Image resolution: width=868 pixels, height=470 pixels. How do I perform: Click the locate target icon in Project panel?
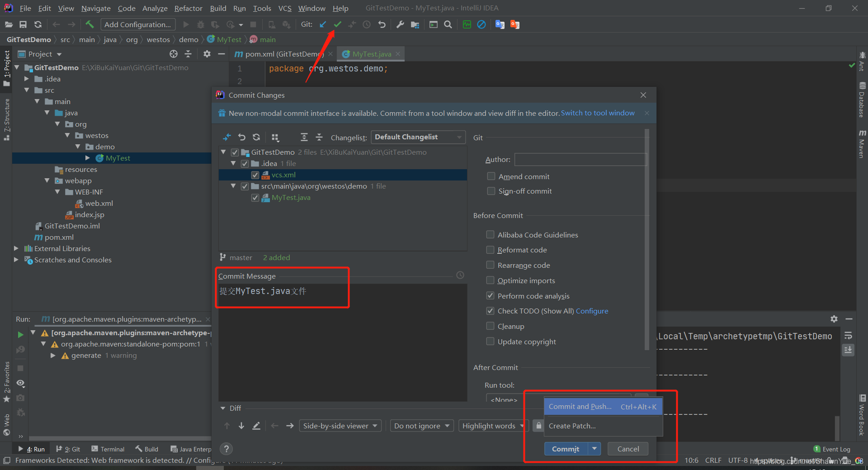coord(174,54)
